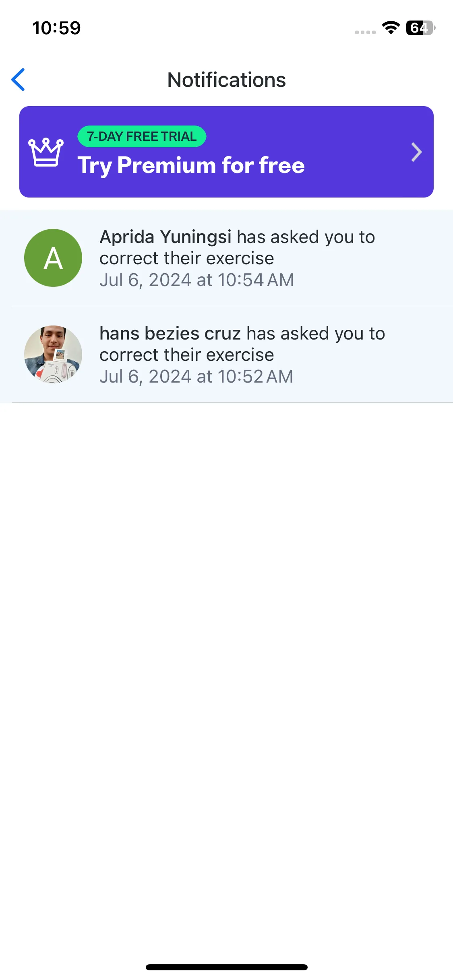
Task: Tap the chevron on Premium banner
Action: [416, 152]
